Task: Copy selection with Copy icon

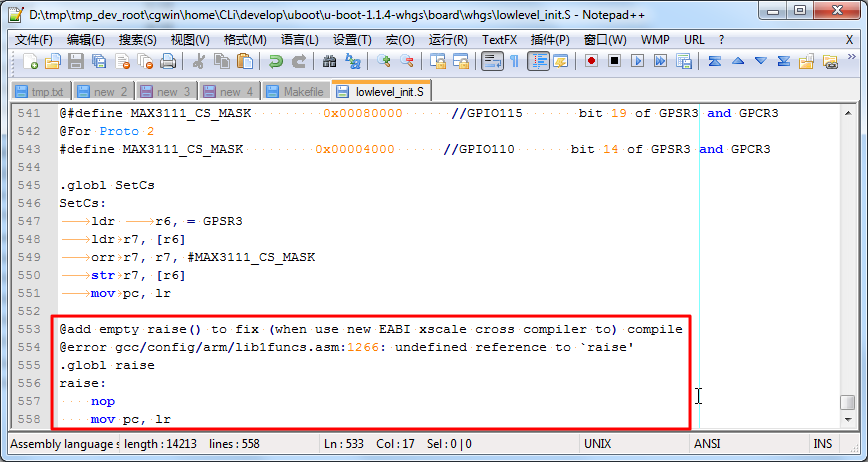Action: (221, 61)
